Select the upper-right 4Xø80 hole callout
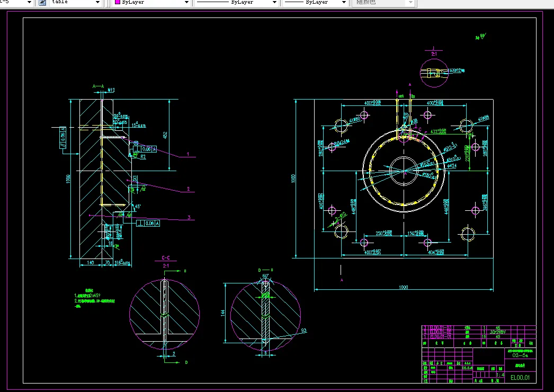Image resolution: width=554 pixels, height=392 pixels. (x=484, y=119)
